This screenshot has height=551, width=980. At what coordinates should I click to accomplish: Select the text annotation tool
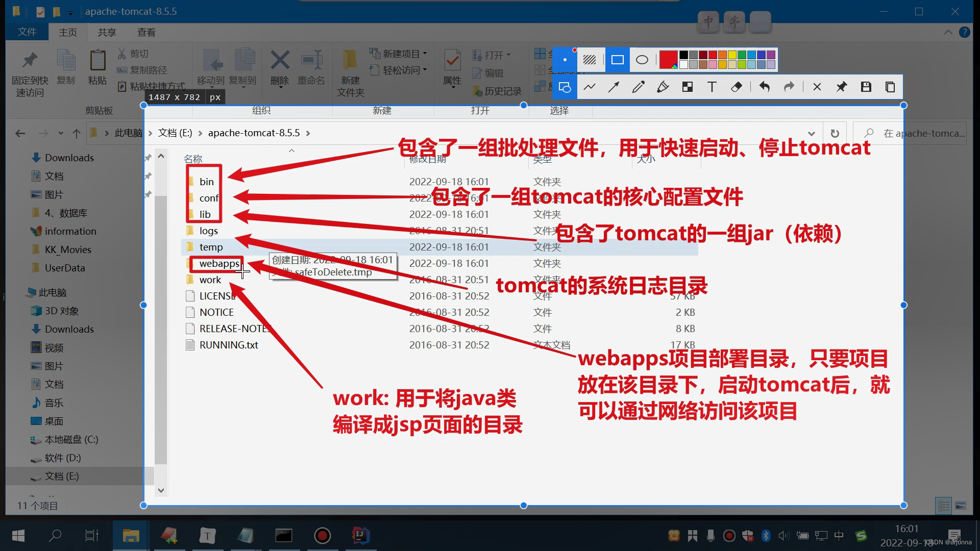(712, 87)
